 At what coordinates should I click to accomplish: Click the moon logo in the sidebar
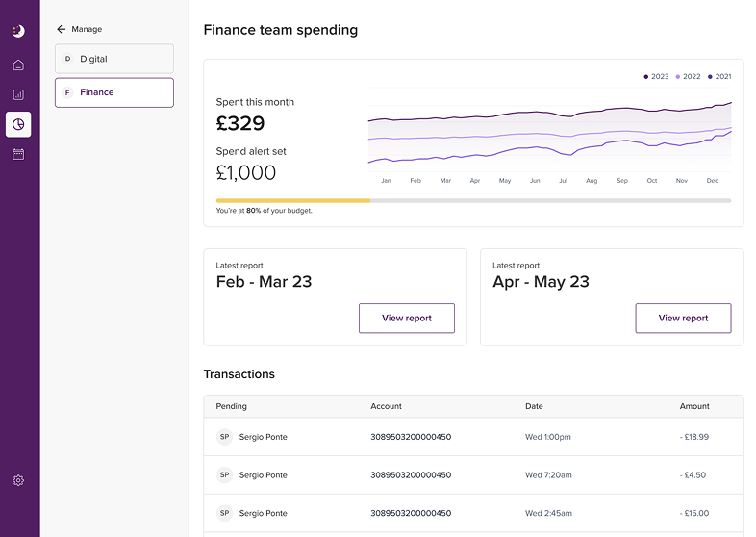(x=18, y=31)
